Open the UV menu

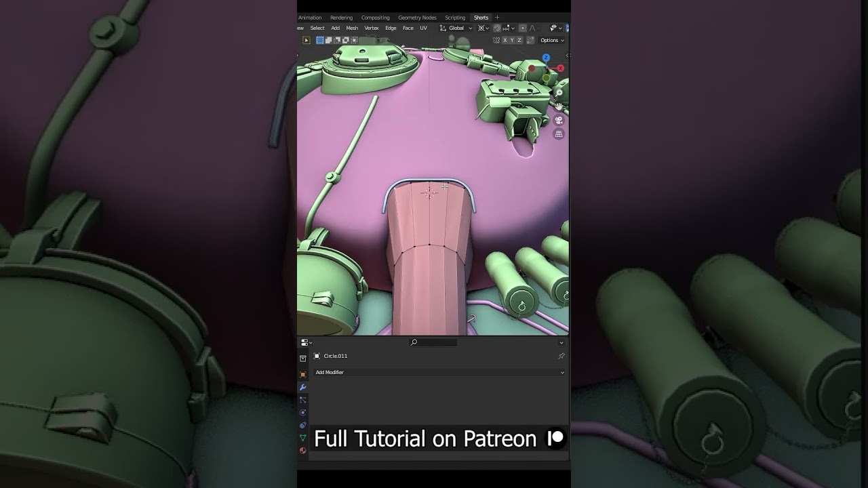423,28
